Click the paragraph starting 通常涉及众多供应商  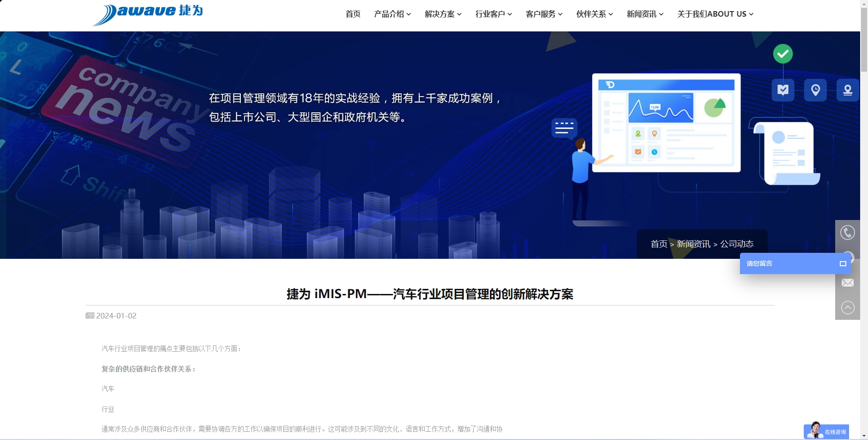click(x=302, y=429)
